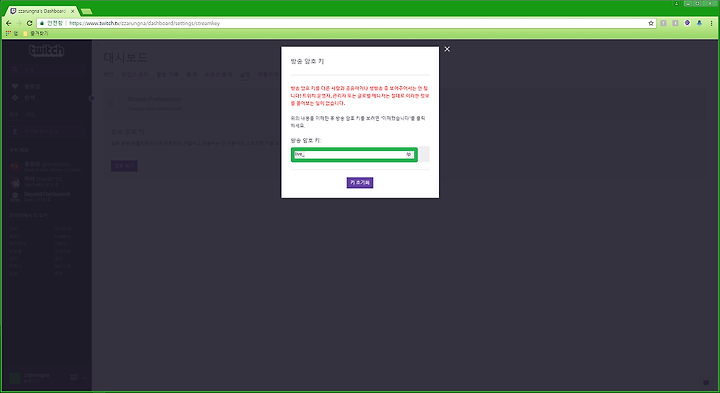Click the small icon at the page's bottom-right corner

(x=706, y=382)
